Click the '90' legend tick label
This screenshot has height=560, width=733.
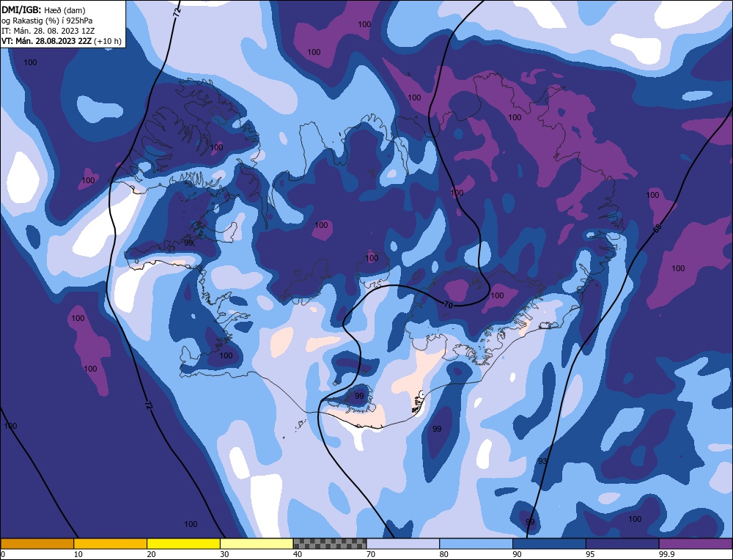click(517, 554)
